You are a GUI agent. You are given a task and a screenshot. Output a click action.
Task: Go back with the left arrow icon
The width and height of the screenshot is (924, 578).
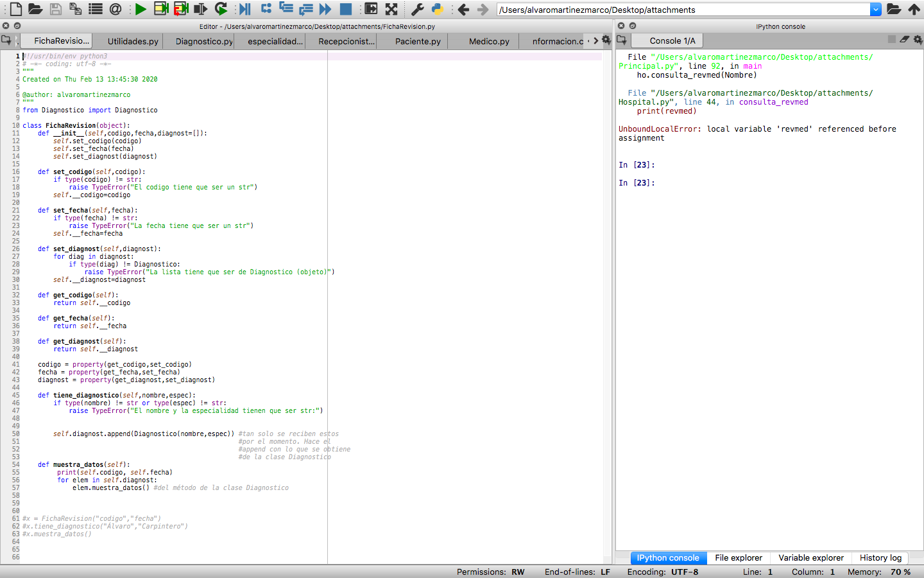tap(463, 10)
